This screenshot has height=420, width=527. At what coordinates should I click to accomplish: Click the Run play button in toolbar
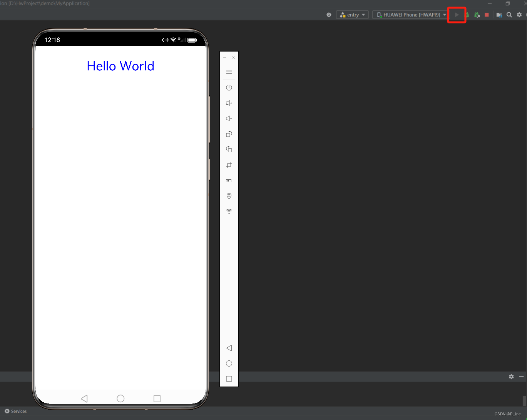[457, 15]
